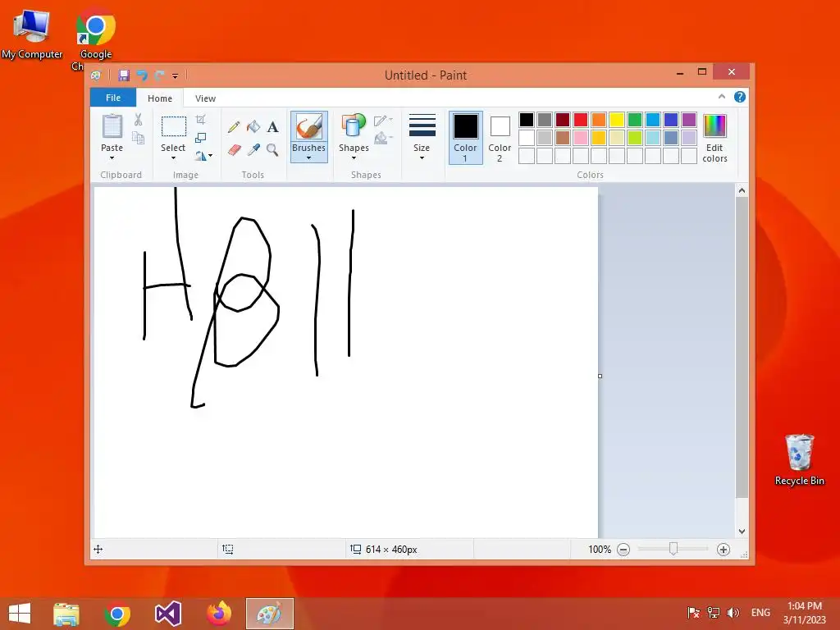
Task: Open the File menu
Action: coord(113,98)
